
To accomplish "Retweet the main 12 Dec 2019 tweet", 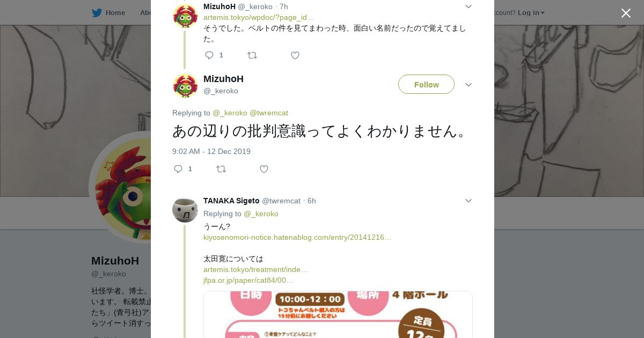I will coord(221,169).
